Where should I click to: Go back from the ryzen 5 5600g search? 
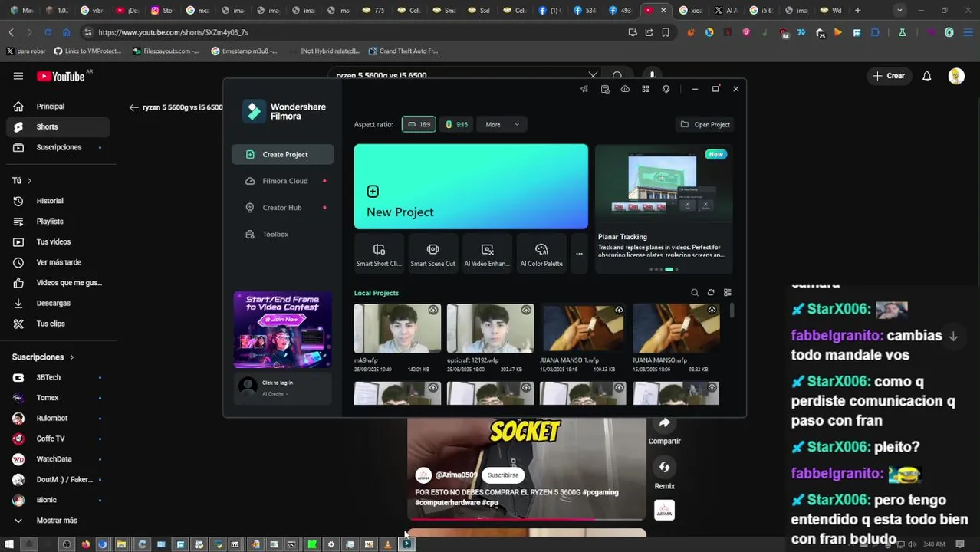click(133, 107)
